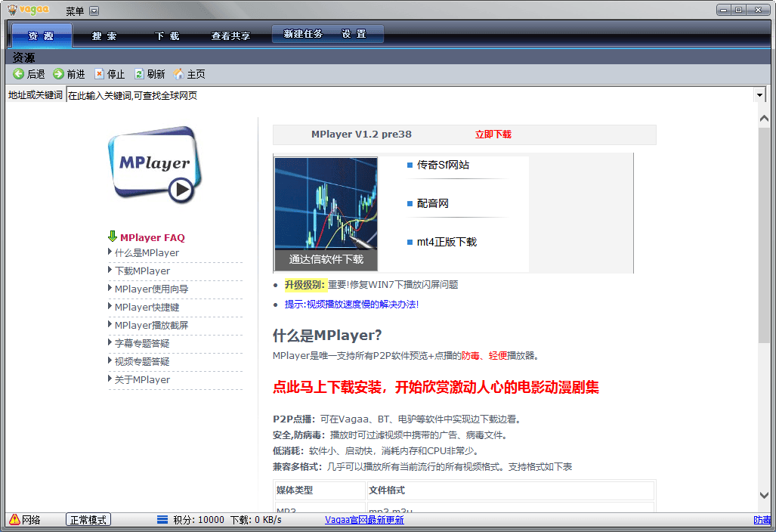Switch to the 下载 tab

pos(167,36)
